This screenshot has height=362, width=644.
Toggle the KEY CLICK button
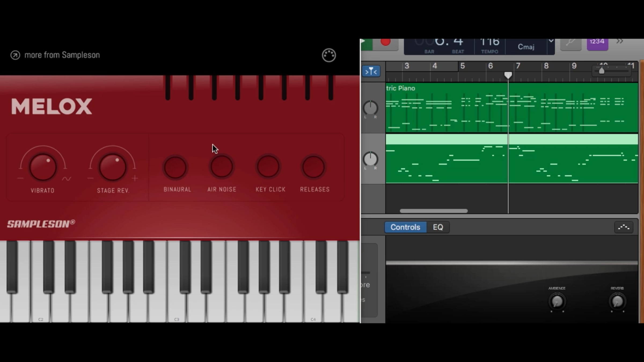pyautogui.click(x=268, y=167)
